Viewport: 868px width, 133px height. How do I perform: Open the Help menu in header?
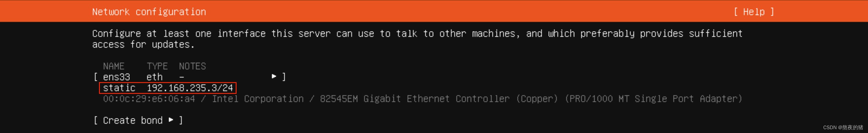click(754, 12)
